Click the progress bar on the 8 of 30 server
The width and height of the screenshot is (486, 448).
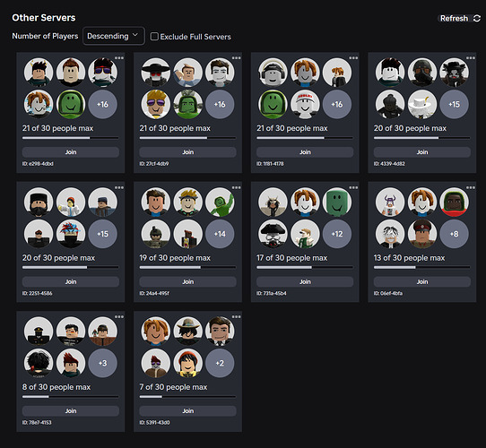pyautogui.click(x=70, y=397)
